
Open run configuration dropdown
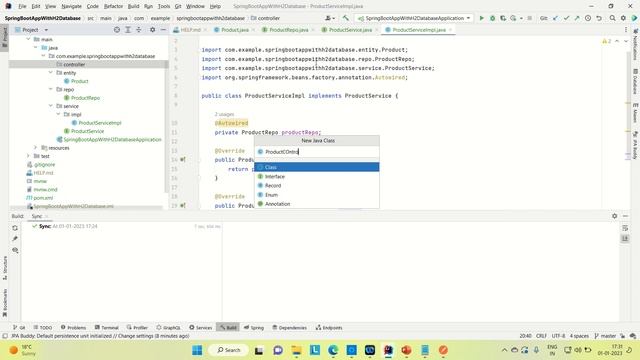point(414,18)
